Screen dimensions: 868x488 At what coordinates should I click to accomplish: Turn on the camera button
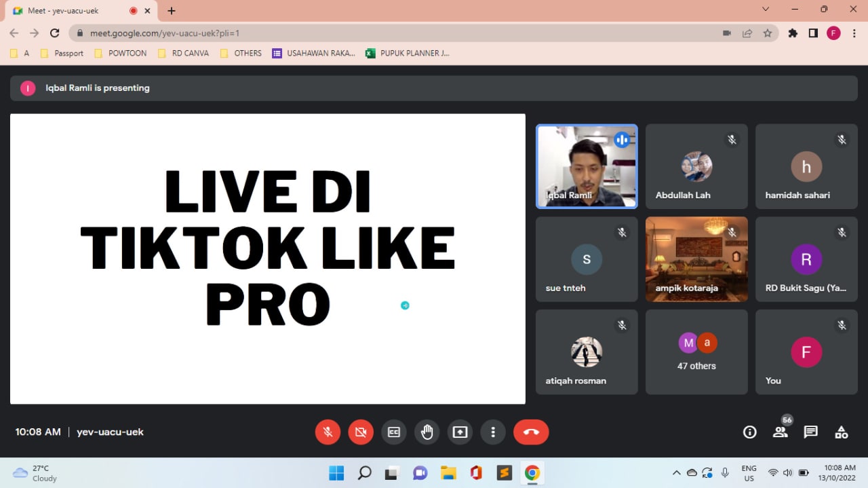(x=361, y=432)
